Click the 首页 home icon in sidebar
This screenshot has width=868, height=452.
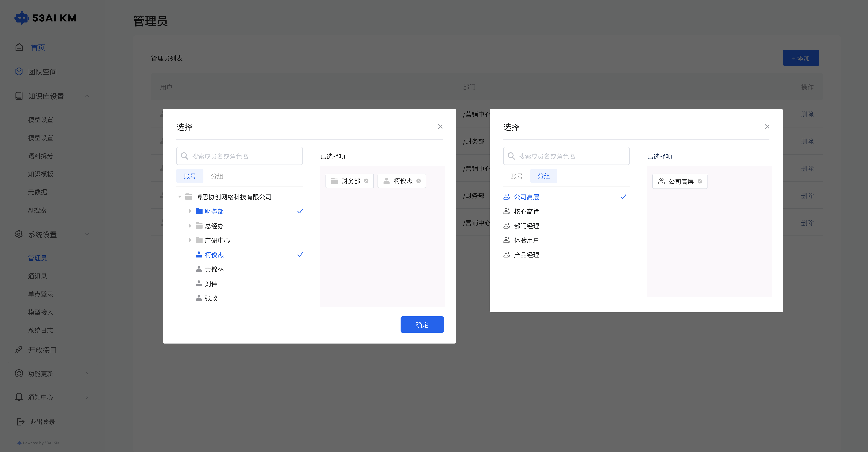click(19, 47)
